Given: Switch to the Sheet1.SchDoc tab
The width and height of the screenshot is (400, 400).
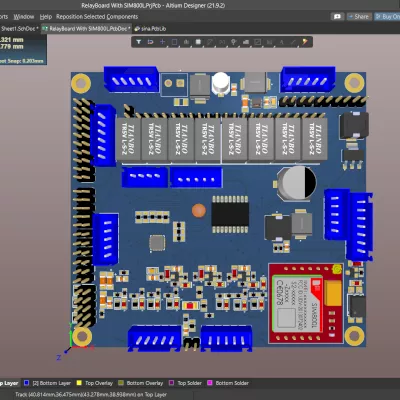Looking at the screenshot, I should pyautogui.click(x=20, y=29).
